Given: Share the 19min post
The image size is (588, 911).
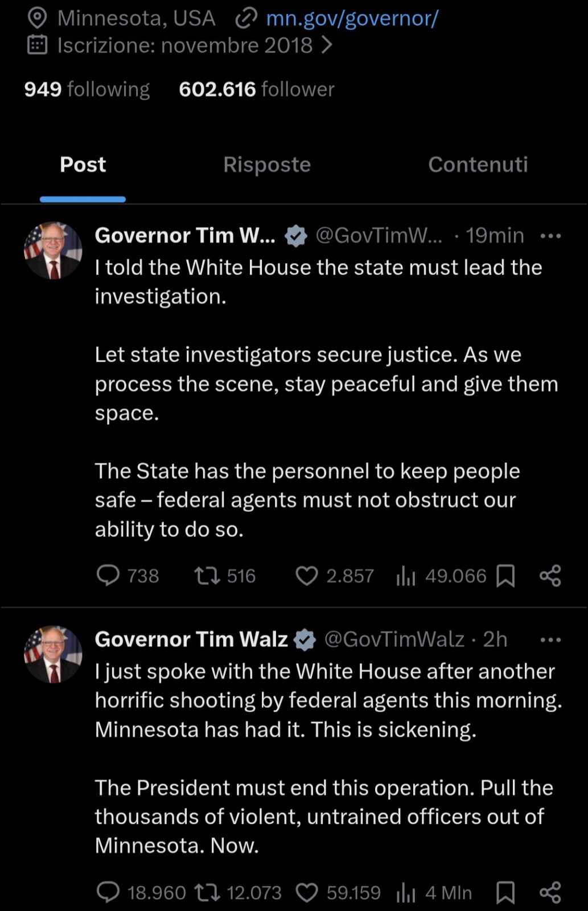Looking at the screenshot, I should pyautogui.click(x=550, y=576).
